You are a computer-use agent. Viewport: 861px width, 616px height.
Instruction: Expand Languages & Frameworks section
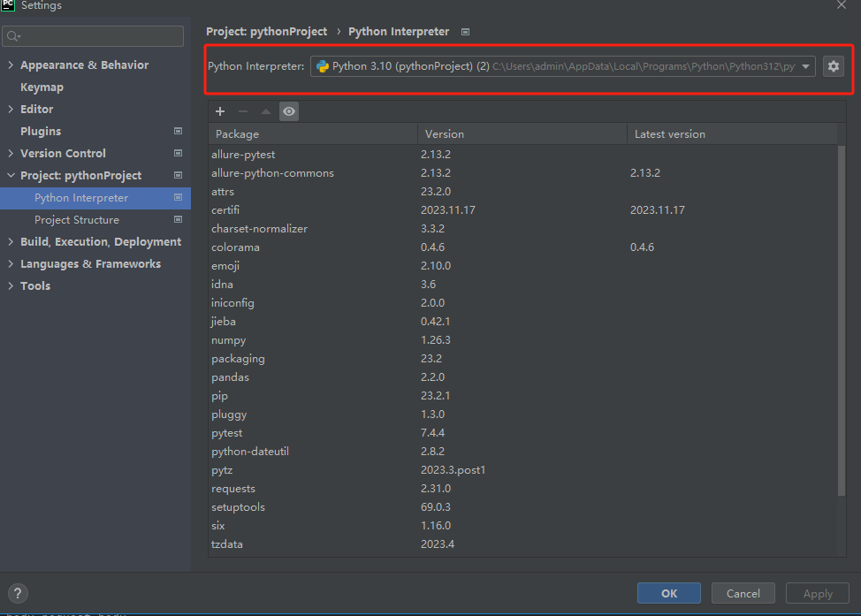coord(11,263)
